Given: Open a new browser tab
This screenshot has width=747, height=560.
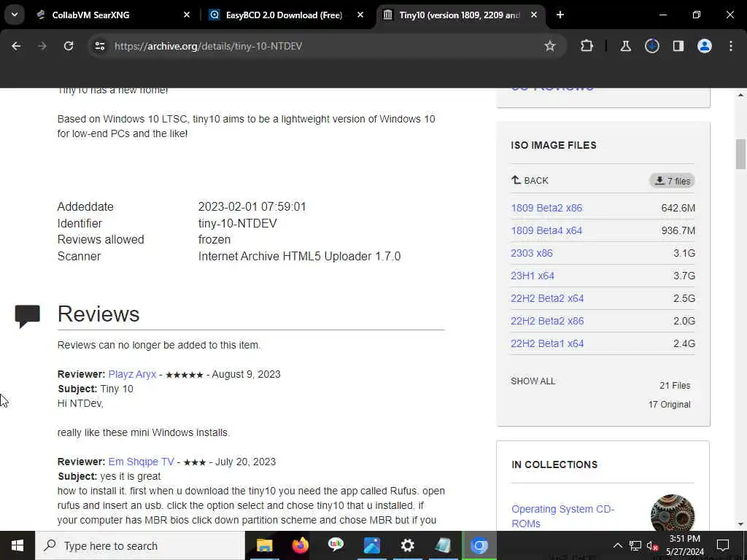Looking at the screenshot, I should tap(560, 15).
